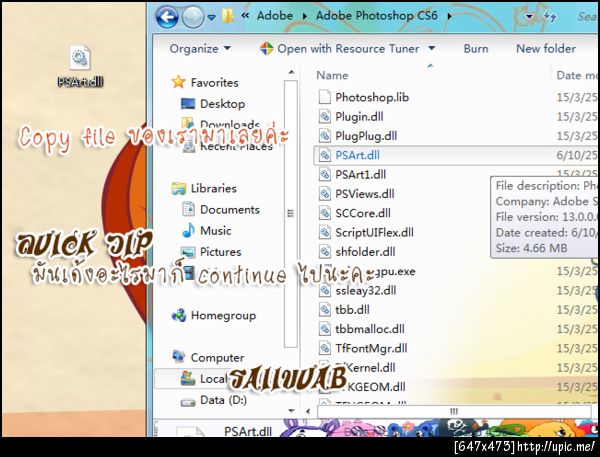Select ScriptUIFlex.dll in the file list
Image resolution: width=600 pixels, height=457 pixels.
coord(374,232)
